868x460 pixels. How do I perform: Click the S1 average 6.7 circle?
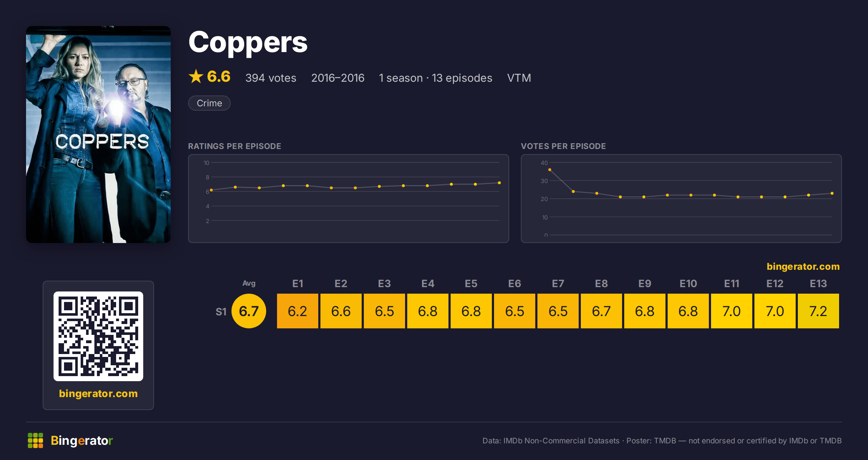tap(249, 311)
